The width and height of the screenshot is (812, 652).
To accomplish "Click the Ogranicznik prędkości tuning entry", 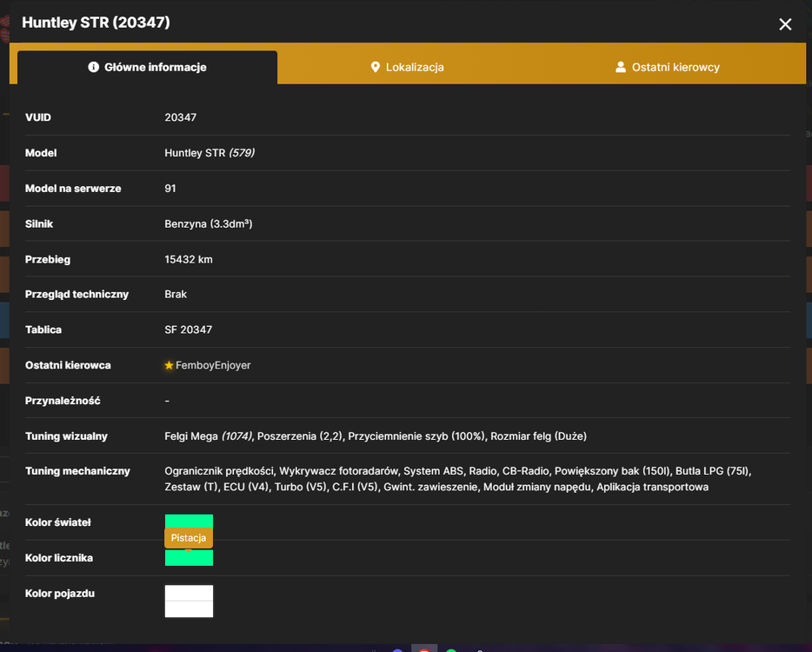I will pyautogui.click(x=218, y=471).
